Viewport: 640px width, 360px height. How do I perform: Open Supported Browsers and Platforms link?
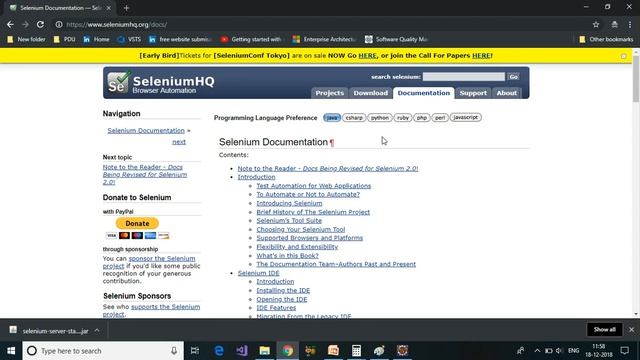[309, 238]
